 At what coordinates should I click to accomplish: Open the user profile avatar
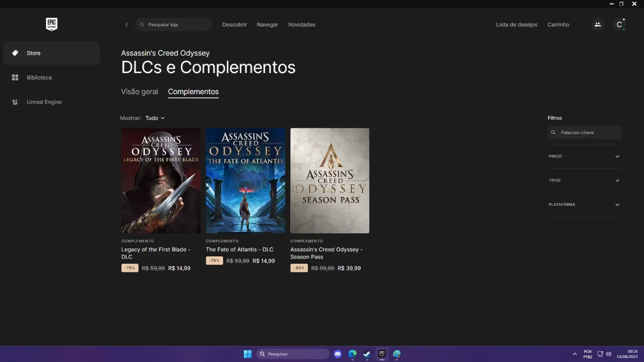(x=619, y=25)
